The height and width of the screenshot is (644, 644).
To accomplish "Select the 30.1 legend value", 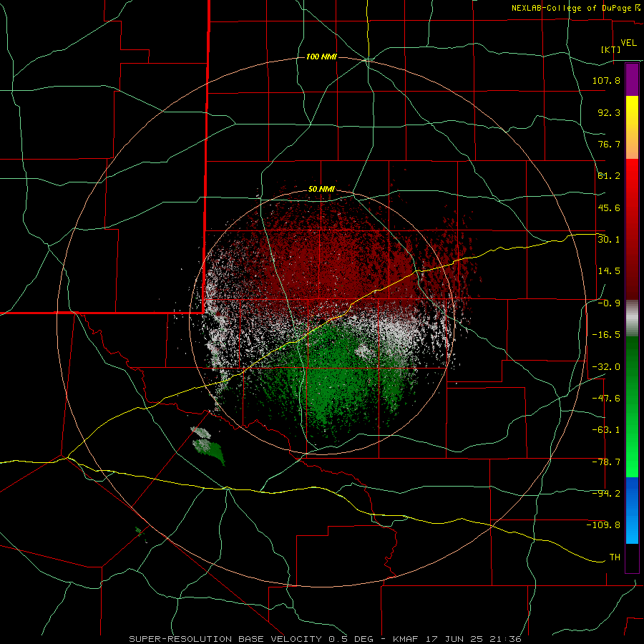I will [609, 240].
